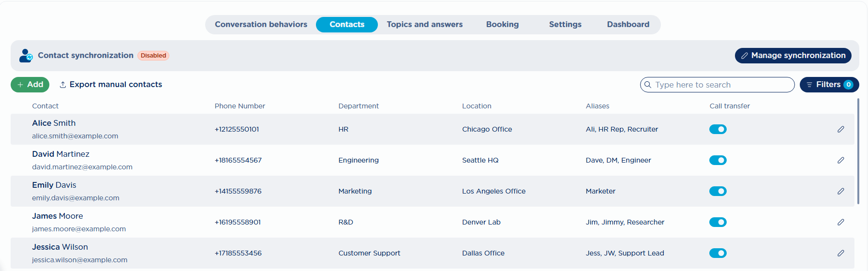Click the magnifier icon in search box

(x=648, y=85)
